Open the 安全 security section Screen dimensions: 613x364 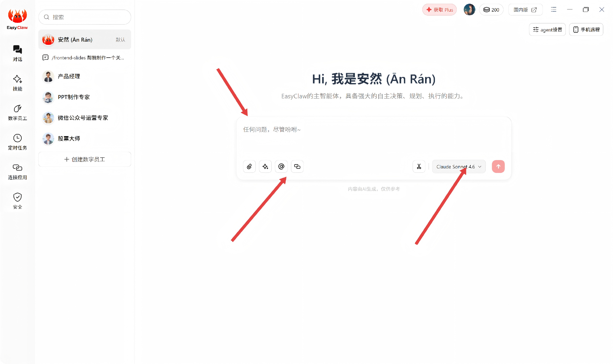tap(17, 201)
